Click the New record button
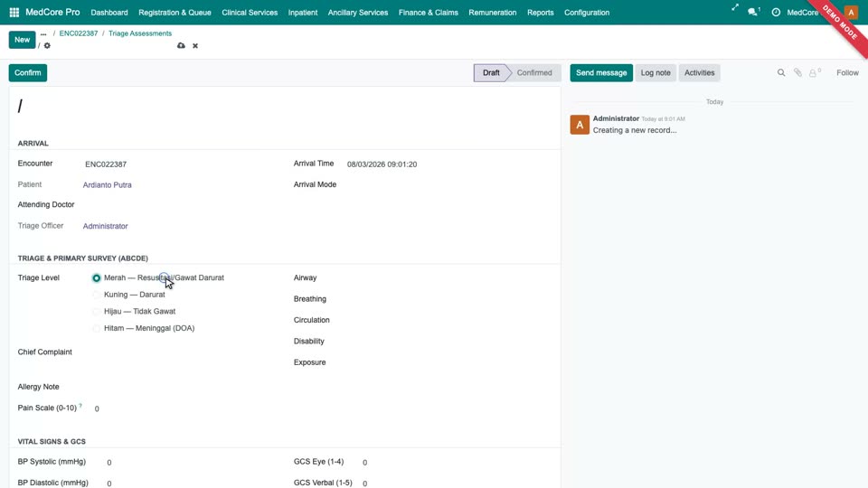The height and width of the screenshot is (488, 868). click(22, 40)
